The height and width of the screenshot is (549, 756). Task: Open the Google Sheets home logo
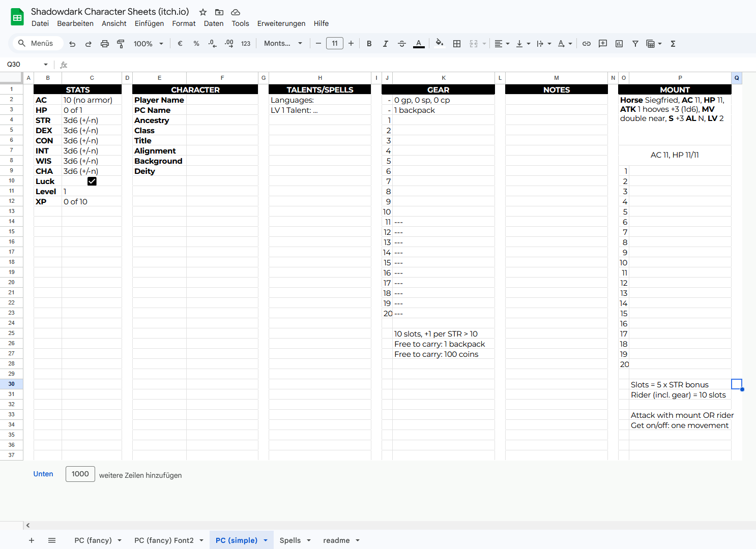17,17
